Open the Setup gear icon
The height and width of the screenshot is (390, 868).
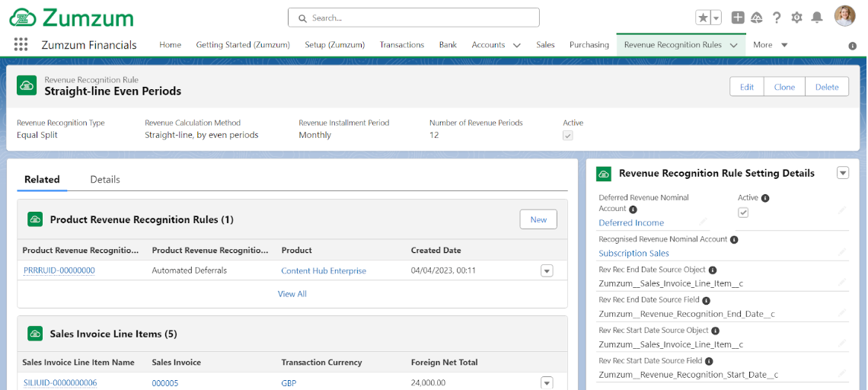pos(796,18)
